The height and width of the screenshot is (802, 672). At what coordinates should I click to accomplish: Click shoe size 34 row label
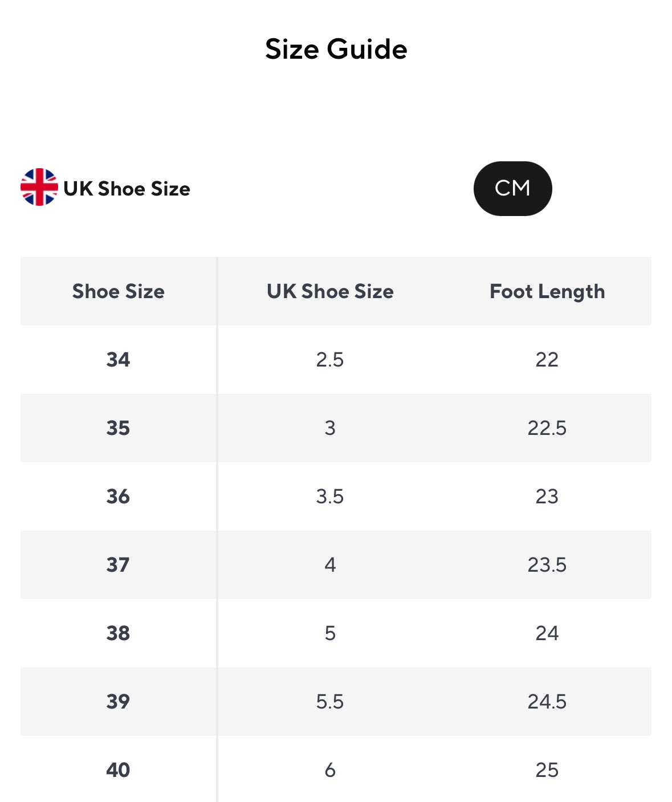tap(118, 360)
